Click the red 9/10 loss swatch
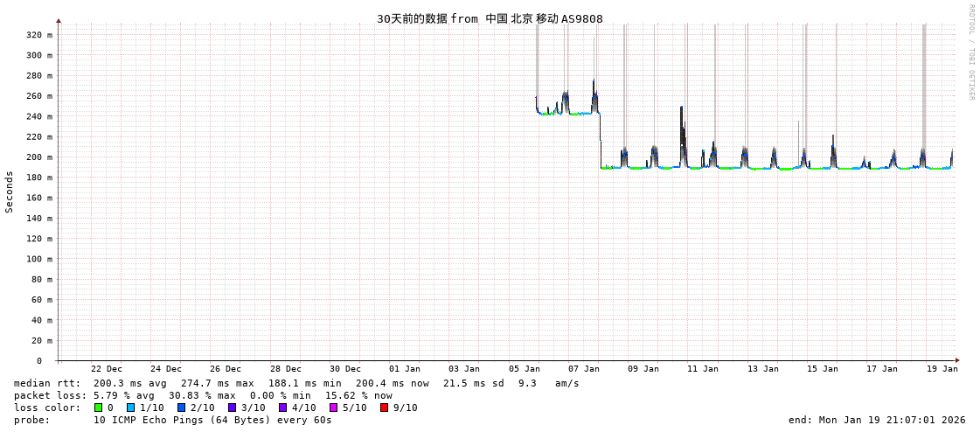 (384, 408)
